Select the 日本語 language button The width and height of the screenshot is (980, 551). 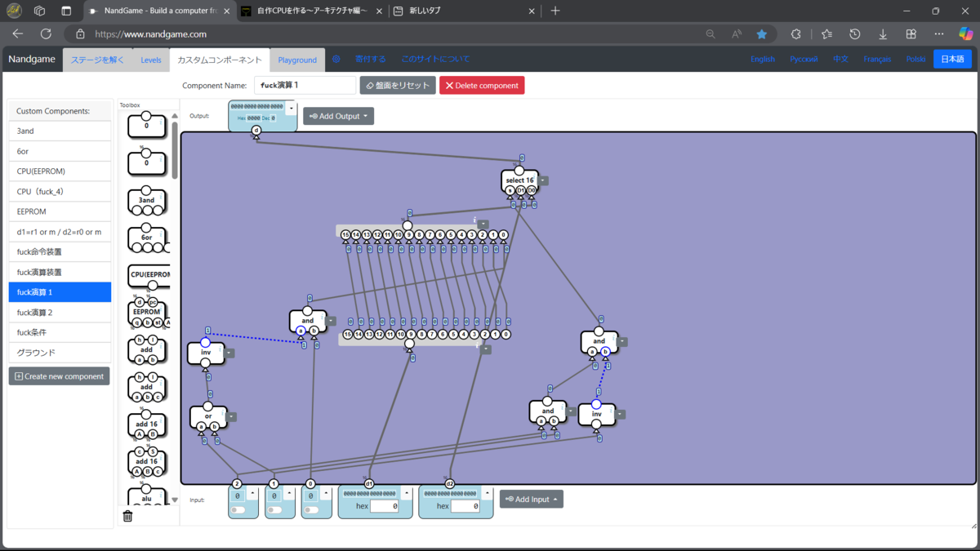pos(952,60)
